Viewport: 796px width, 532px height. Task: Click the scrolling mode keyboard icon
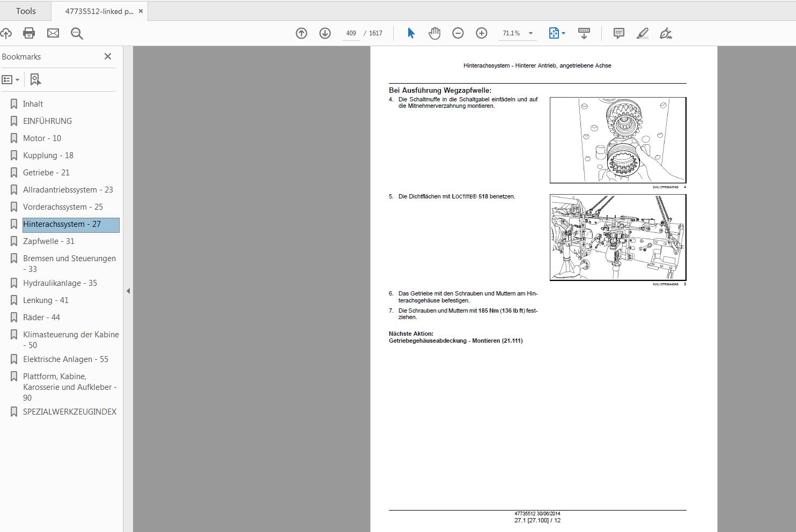point(584,33)
